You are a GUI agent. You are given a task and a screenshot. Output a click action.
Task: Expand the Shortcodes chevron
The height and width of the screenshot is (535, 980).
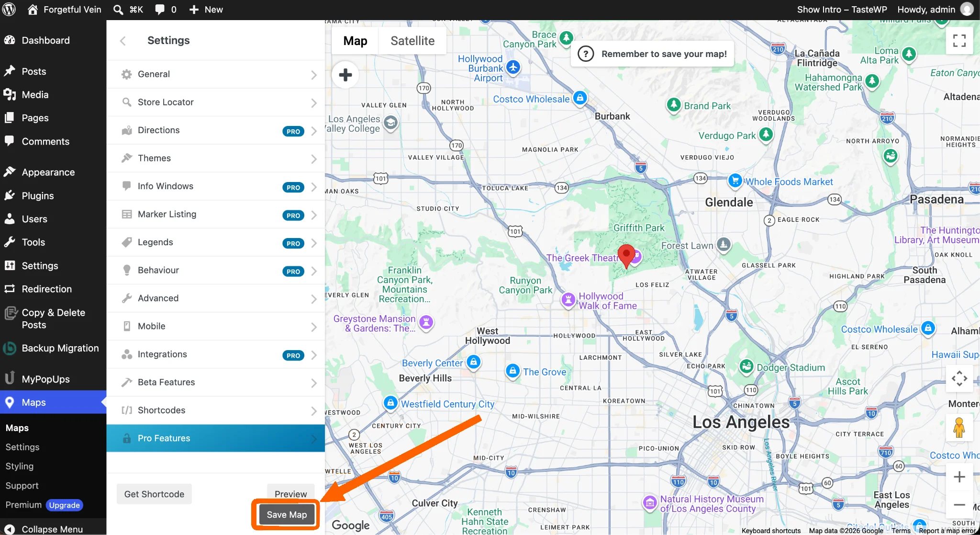click(314, 411)
